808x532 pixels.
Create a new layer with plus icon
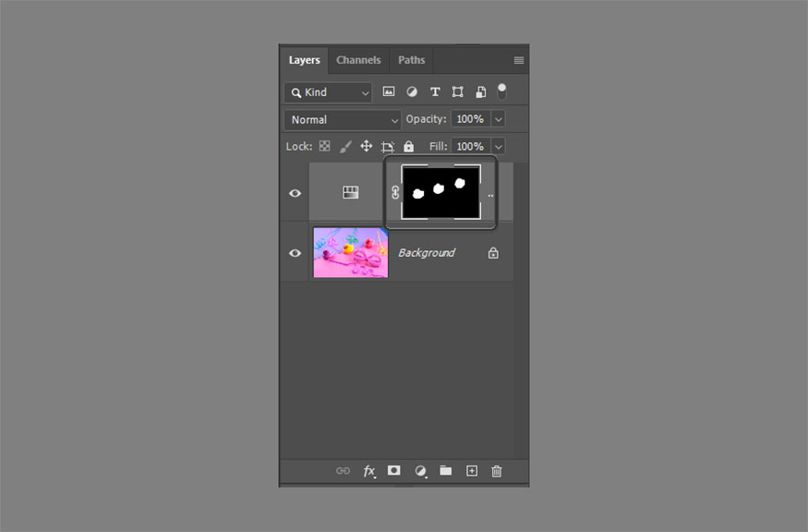(472, 471)
